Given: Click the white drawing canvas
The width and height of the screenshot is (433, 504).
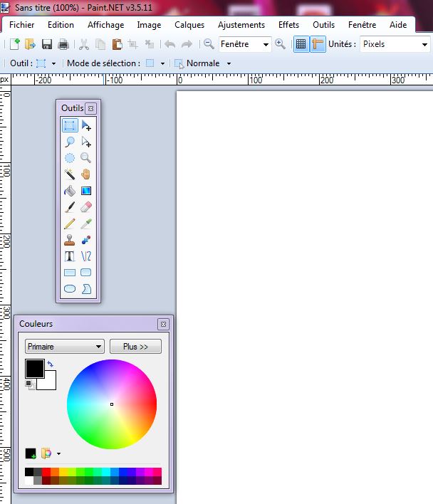Looking at the screenshot, I should 304,298.
